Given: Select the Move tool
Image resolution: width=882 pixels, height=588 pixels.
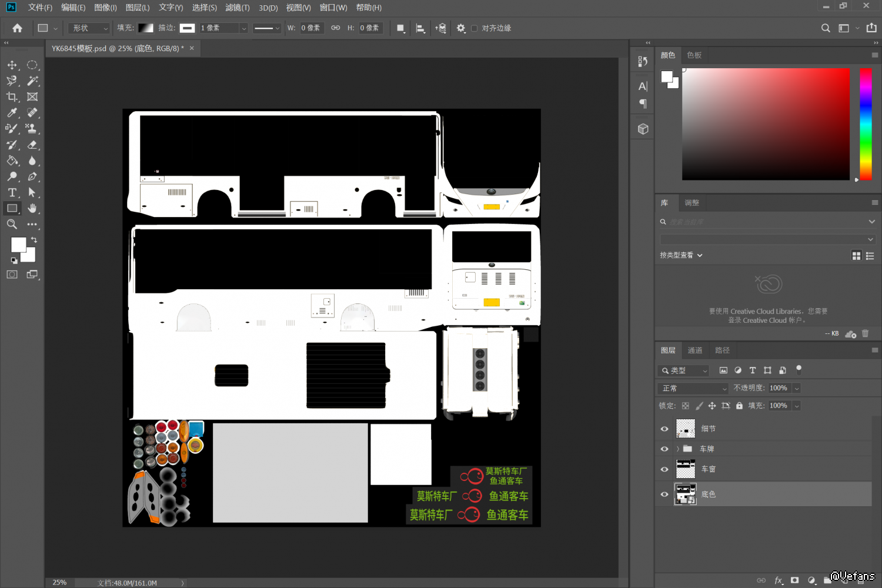Looking at the screenshot, I should (12, 65).
